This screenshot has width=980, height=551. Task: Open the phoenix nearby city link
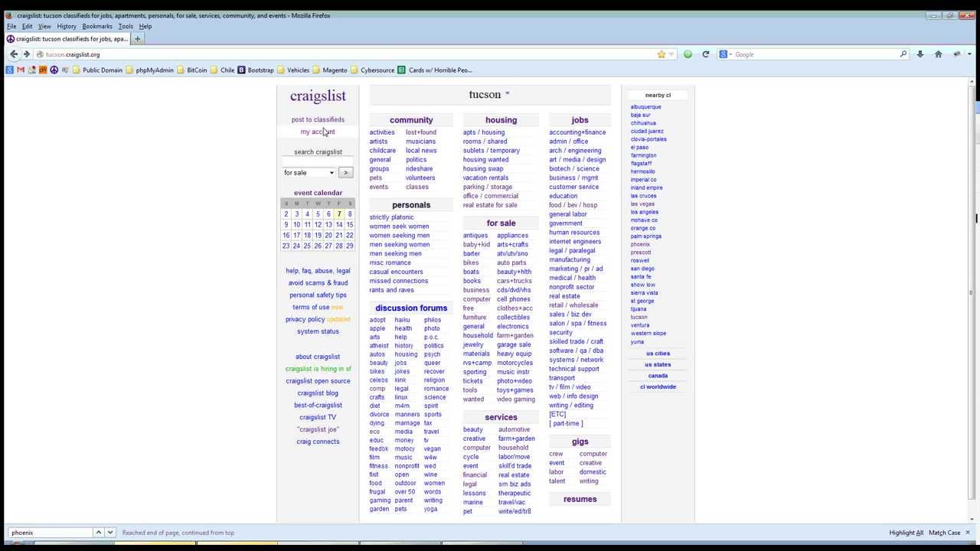[x=640, y=244]
